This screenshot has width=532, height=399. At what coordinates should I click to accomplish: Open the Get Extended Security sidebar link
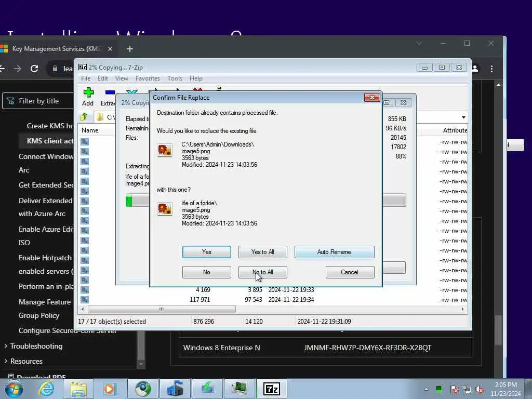point(46,185)
